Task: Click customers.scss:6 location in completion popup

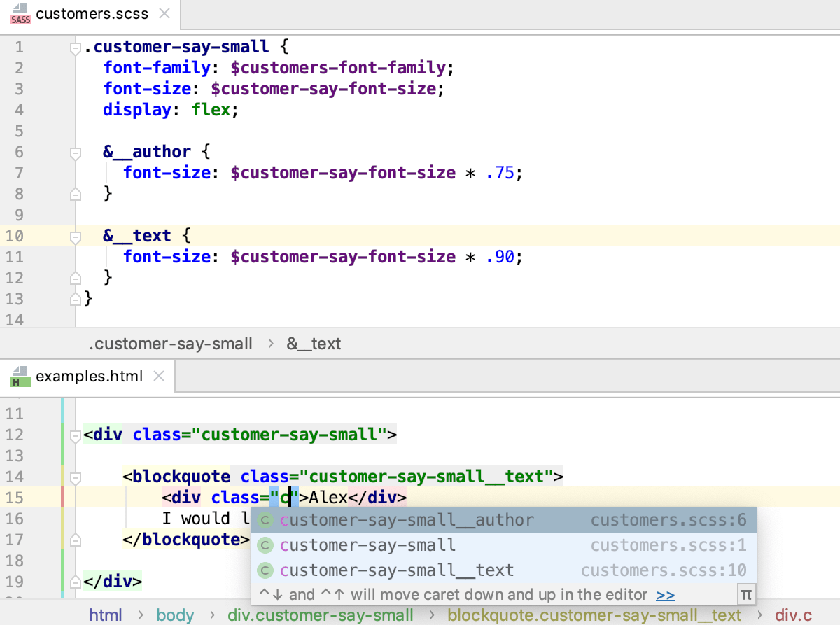Action: coord(668,520)
